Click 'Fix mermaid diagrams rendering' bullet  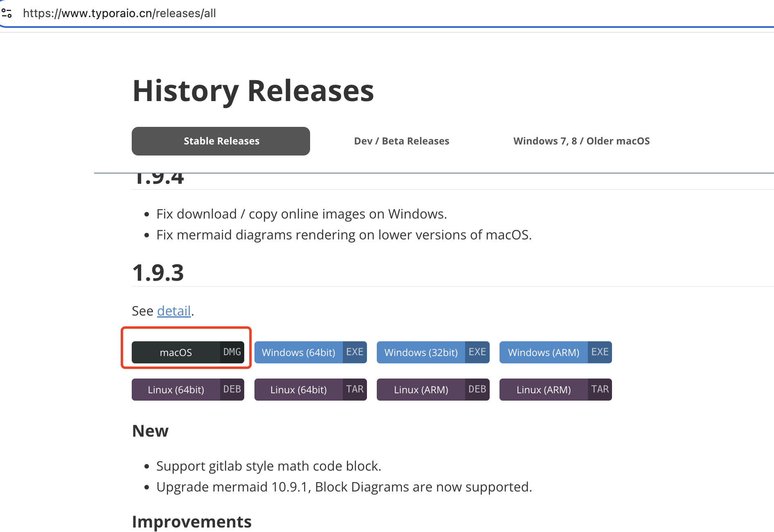coord(344,235)
